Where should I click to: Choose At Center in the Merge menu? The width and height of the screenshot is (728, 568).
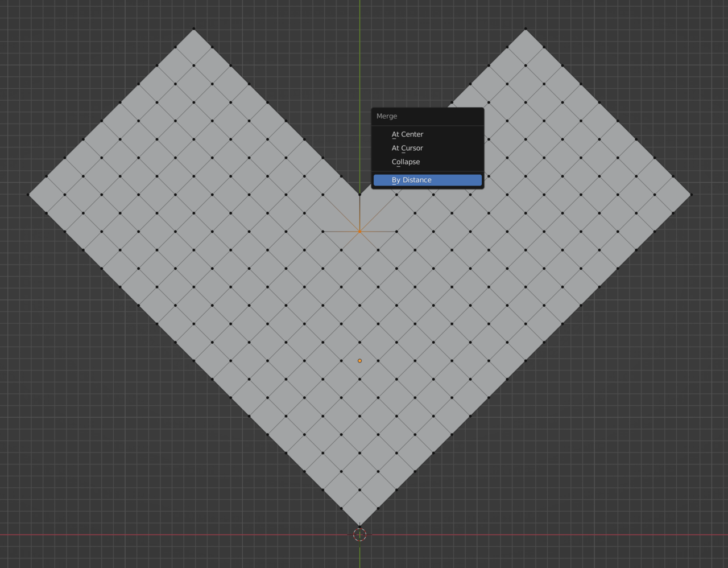click(427, 134)
